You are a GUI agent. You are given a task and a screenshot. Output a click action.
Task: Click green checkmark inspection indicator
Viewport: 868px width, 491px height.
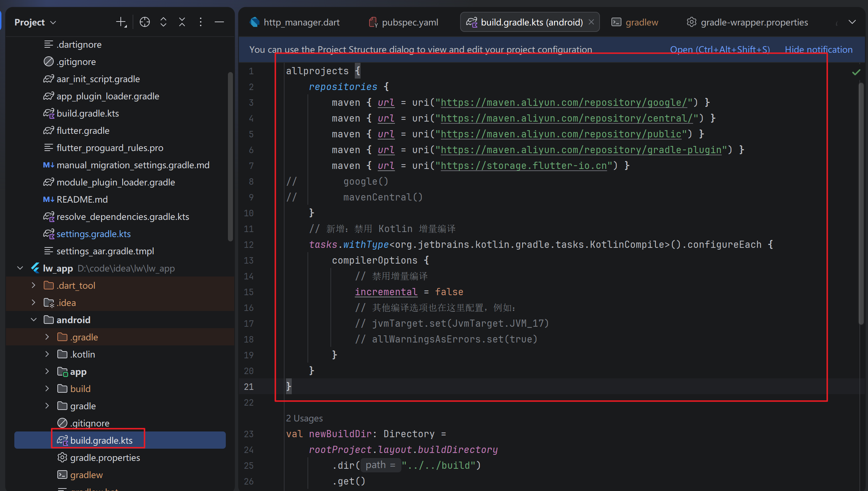click(x=856, y=72)
